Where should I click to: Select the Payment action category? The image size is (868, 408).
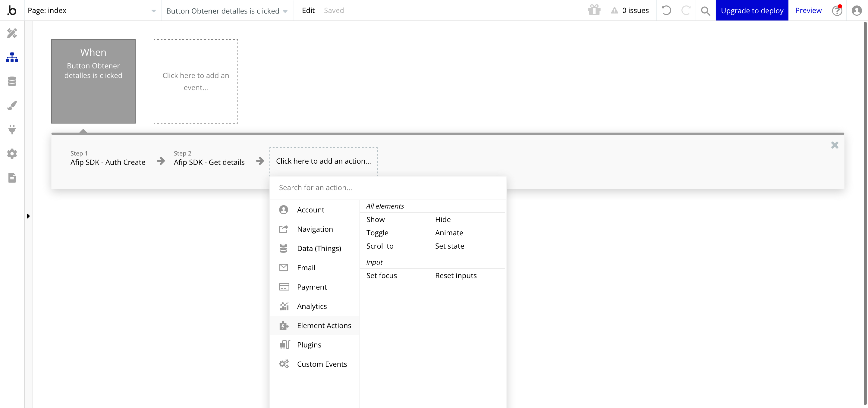[x=315, y=287]
